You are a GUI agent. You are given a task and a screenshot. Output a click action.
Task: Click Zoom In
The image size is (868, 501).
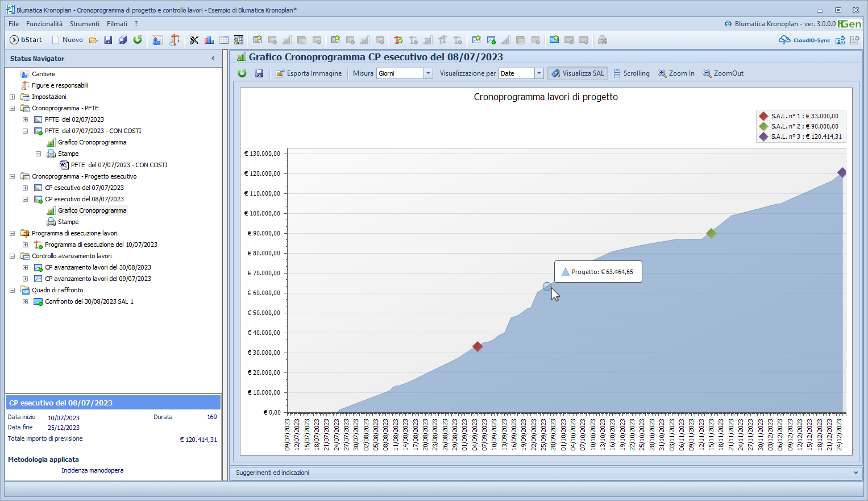click(x=676, y=73)
